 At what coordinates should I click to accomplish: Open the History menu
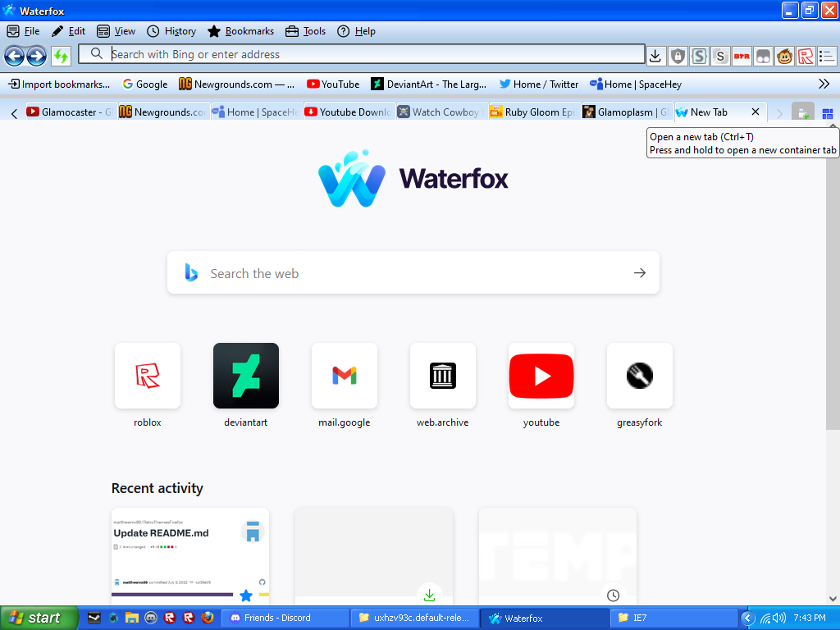pyautogui.click(x=171, y=31)
